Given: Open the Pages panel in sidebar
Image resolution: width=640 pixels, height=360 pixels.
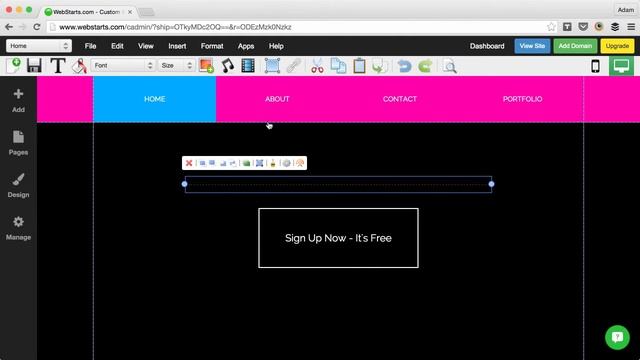Looking at the screenshot, I should pos(18,143).
